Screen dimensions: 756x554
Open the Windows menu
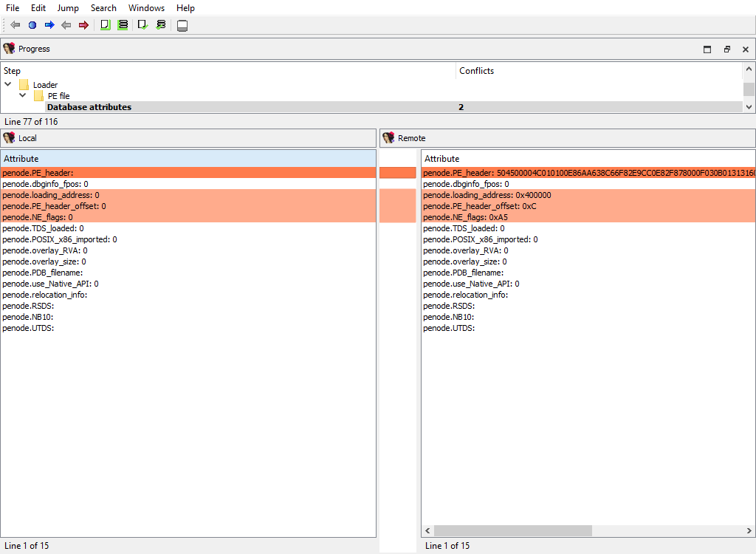tap(146, 8)
